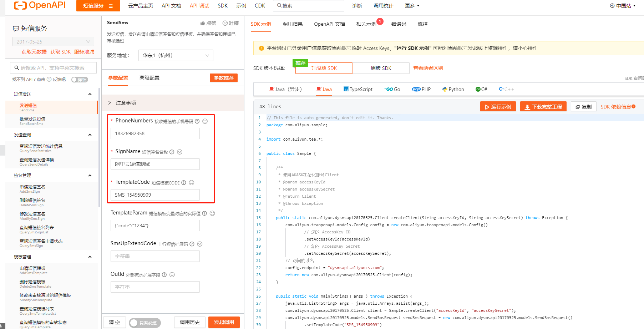Screen dimensions: 644x329
Task: Click the 短信服务 menu hamburger icon
Action: 111,6
